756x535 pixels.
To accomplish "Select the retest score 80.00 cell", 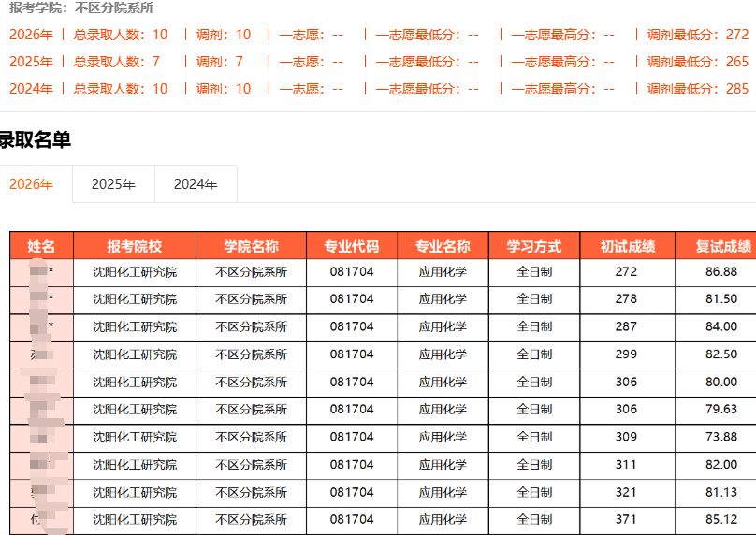I will 716,383.
